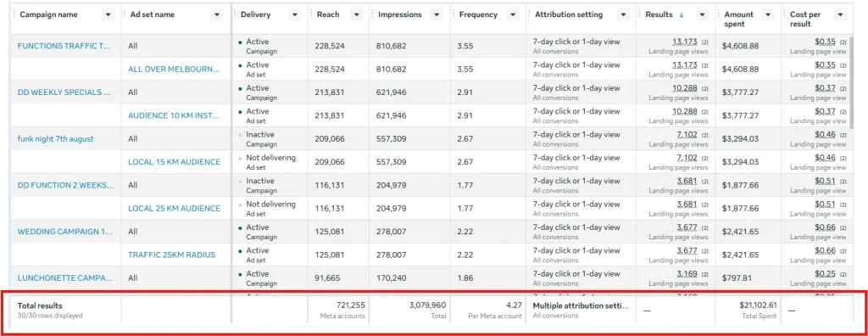This screenshot has width=868, height=336.
Task: Open the FUNCTIONS TRAFFIC T... campaign link
Action: [64, 47]
